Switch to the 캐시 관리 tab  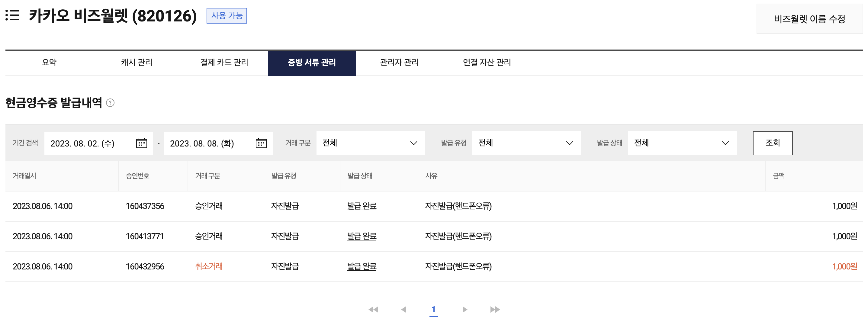137,63
